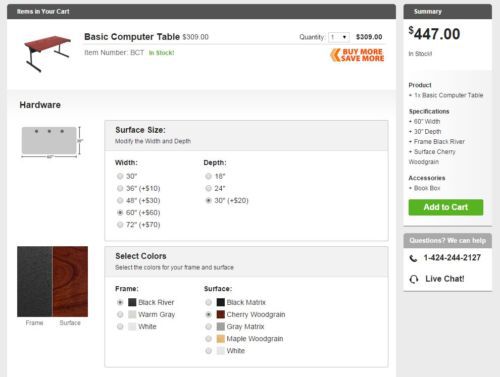Click the phone icon beside 1-424-244-2127
500x377 pixels.
(413, 258)
